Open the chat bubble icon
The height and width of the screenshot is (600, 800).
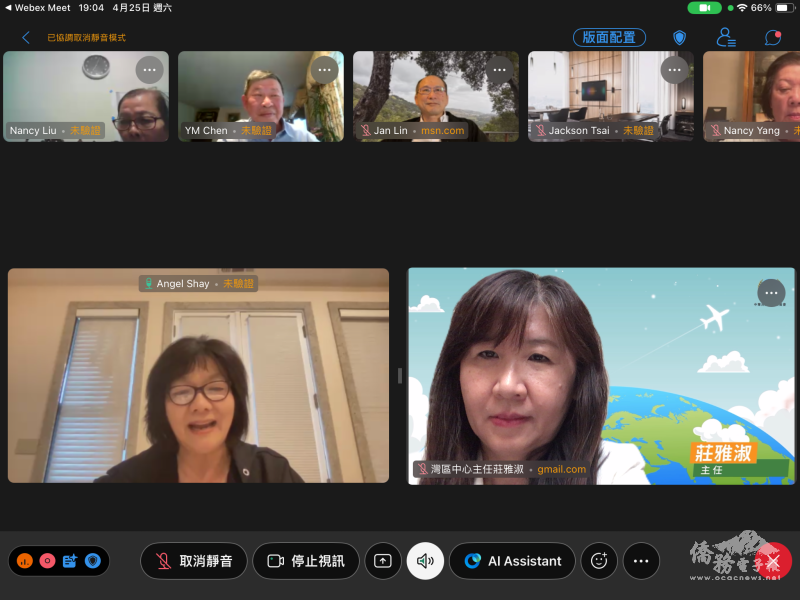pos(773,37)
